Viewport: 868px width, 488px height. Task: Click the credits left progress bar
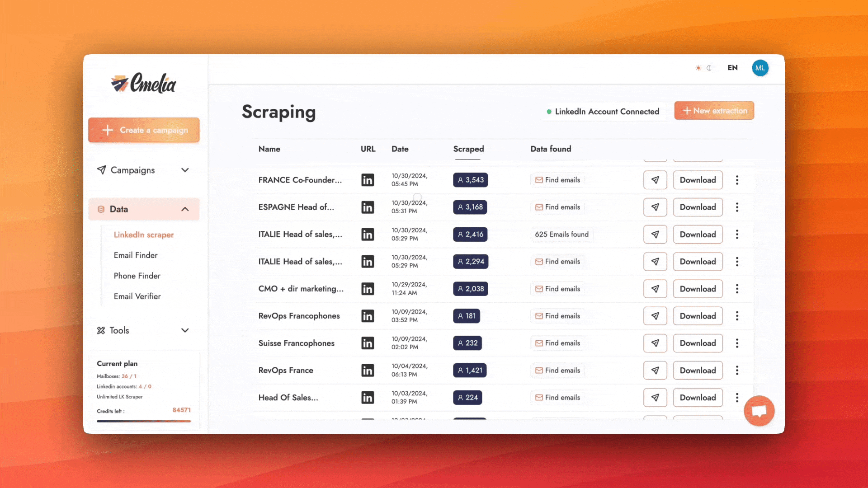click(143, 421)
